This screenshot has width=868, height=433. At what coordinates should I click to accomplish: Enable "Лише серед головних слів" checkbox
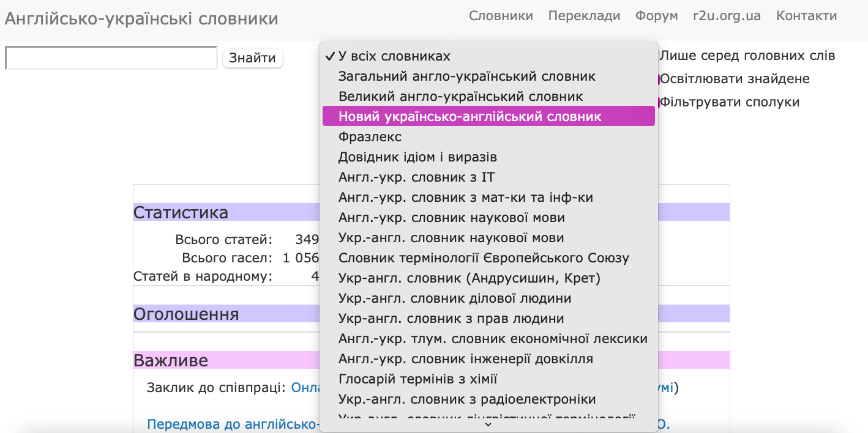(x=655, y=55)
